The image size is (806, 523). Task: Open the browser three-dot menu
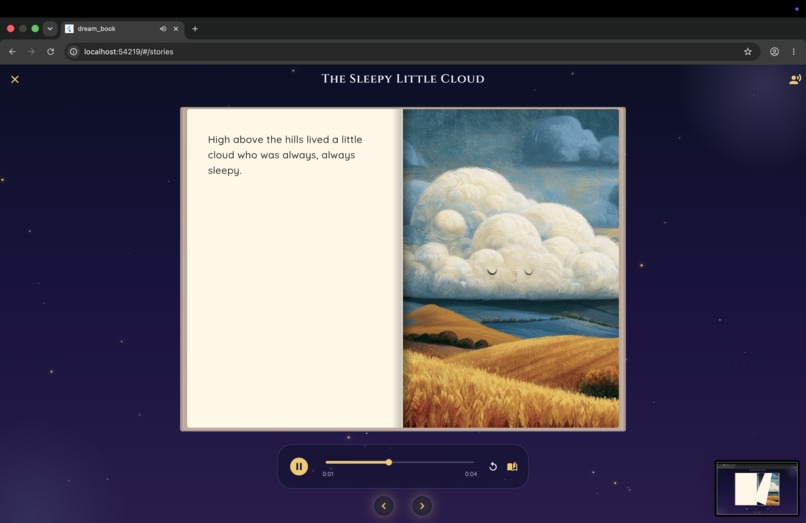click(794, 51)
